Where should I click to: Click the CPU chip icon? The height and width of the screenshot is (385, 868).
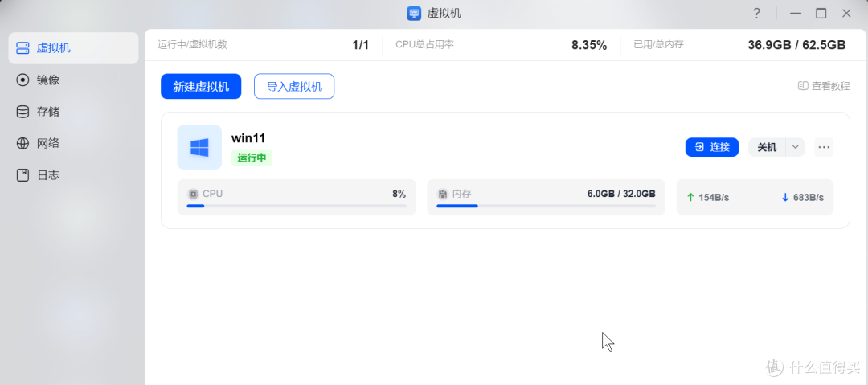pos(193,194)
